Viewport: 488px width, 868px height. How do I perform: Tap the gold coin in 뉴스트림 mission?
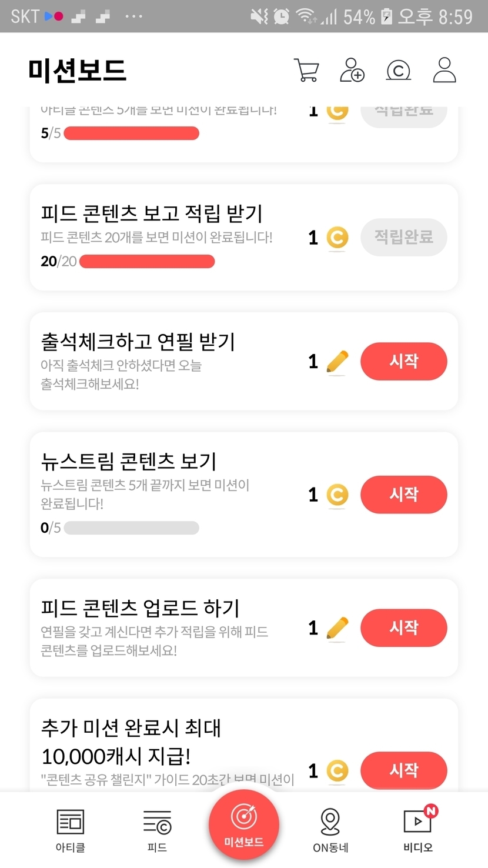337,495
